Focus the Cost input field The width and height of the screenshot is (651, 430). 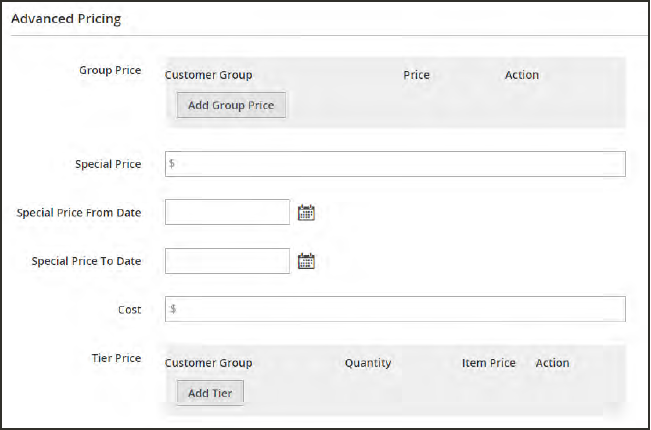click(x=395, y=309)
